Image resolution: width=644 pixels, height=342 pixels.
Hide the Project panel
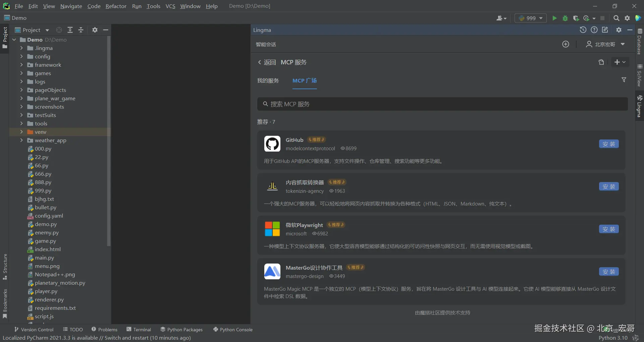point(106,30)
